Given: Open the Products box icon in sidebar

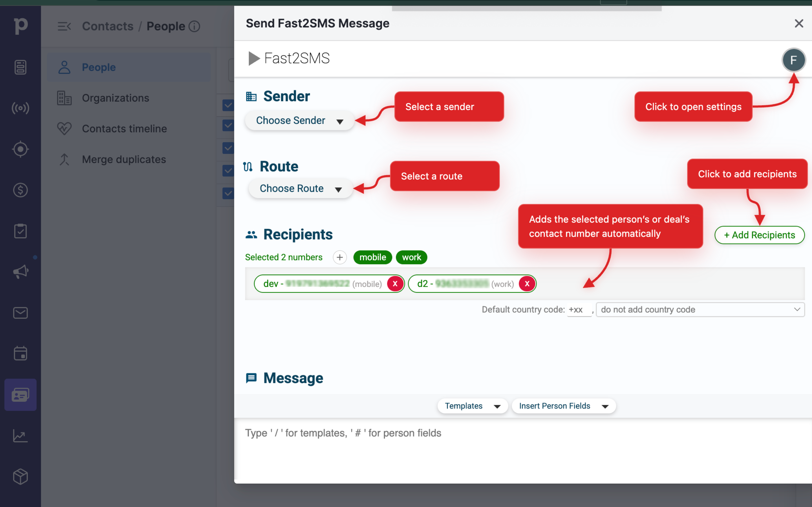Looking at the screenshot, I should point(20,477).
